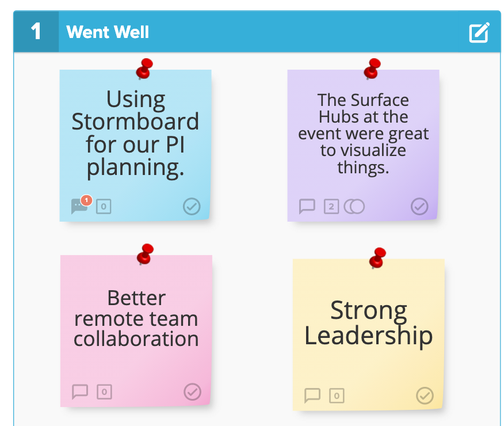Open comments on the Strong Leadership note
The height and width of the screenshot is (426, 504).
coord(312,395)
